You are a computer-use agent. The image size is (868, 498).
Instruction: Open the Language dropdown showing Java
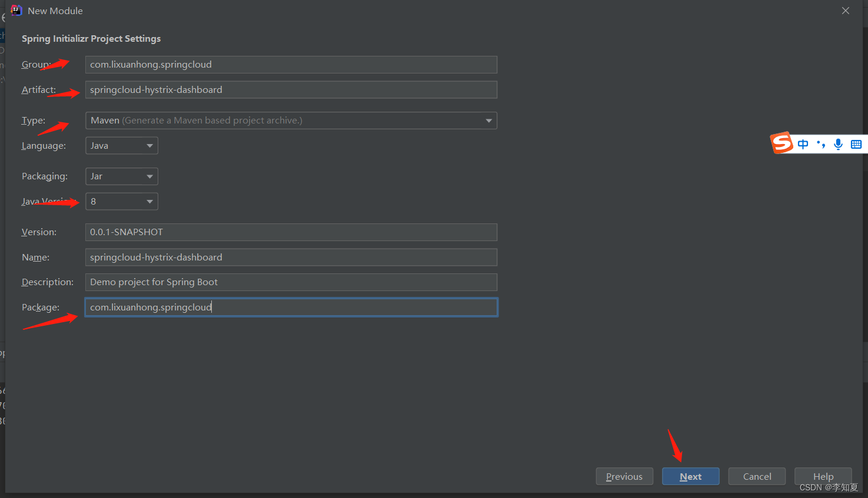point(122,146)
